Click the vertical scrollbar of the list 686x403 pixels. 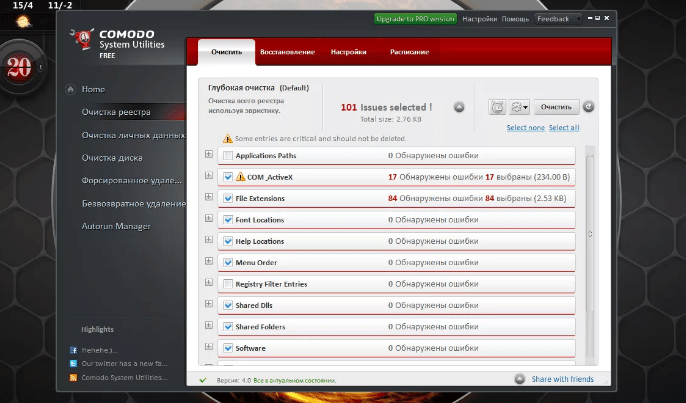590,234
